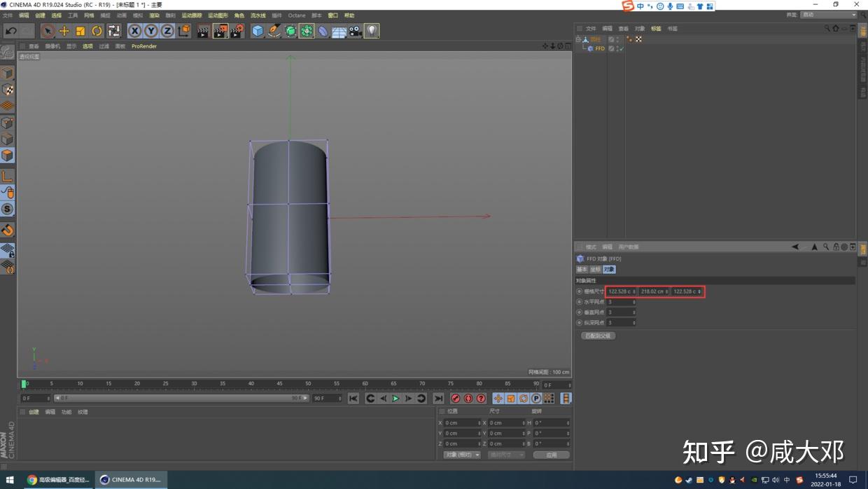This screenshot has height=489, width=868.
Task: Open the 运动图形 menu
Action: click(x=218, y=15)
